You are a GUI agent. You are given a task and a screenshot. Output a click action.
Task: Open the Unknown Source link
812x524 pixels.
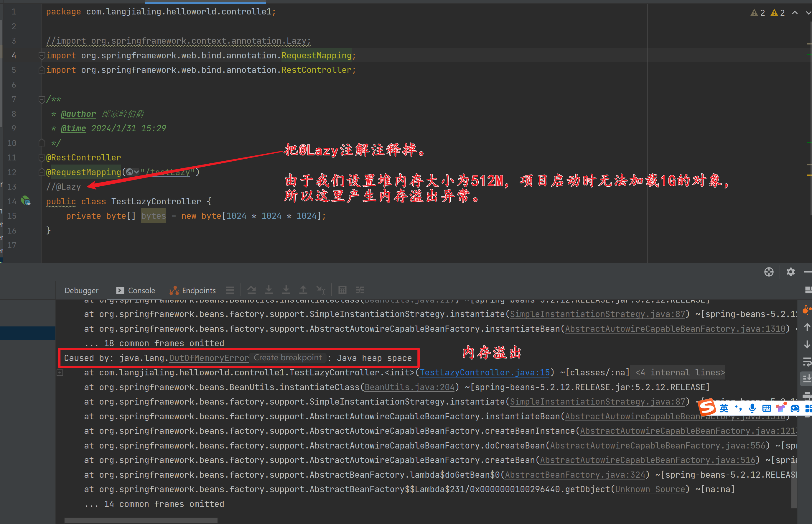click(x=650, y=489)
